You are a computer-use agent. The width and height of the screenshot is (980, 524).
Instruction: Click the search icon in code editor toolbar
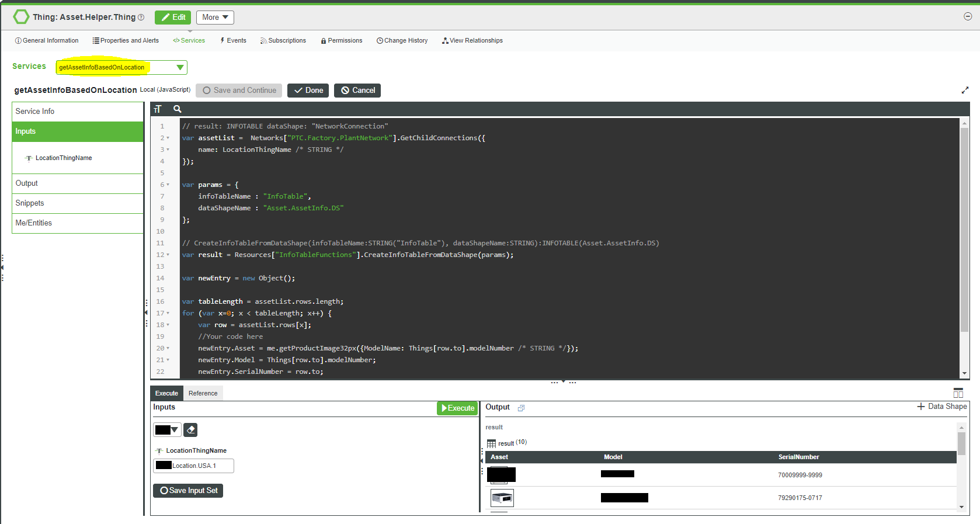[178, 109]
